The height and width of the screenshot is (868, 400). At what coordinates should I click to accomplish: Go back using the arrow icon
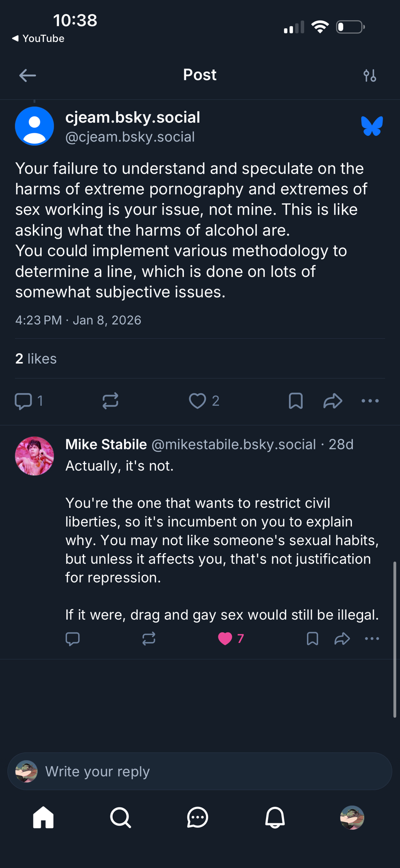27,76
